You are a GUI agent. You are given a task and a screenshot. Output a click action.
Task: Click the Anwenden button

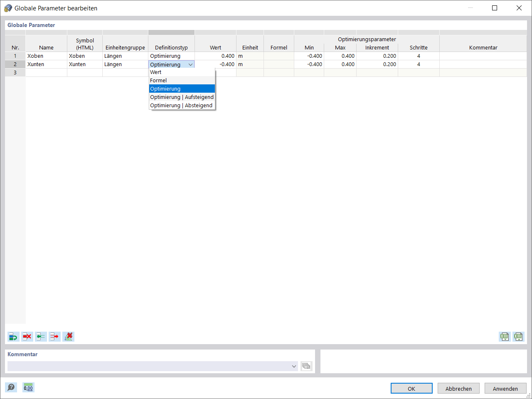pos(505,389)
